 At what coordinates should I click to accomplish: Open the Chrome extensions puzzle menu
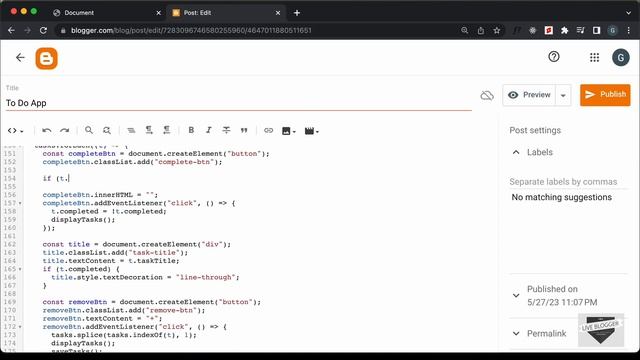click(564, 31)
